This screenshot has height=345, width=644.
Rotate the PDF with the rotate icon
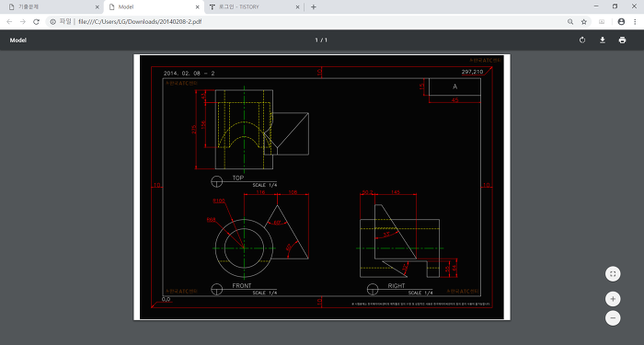[582, 40]
